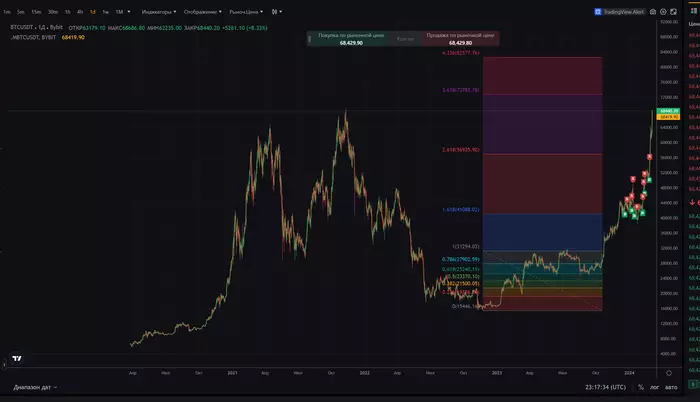Image resolution: width=700 pixels, height=402 pixels.
Task: Click the 1(31294.03) Fibonacci level label
Action: coord(466,247)
